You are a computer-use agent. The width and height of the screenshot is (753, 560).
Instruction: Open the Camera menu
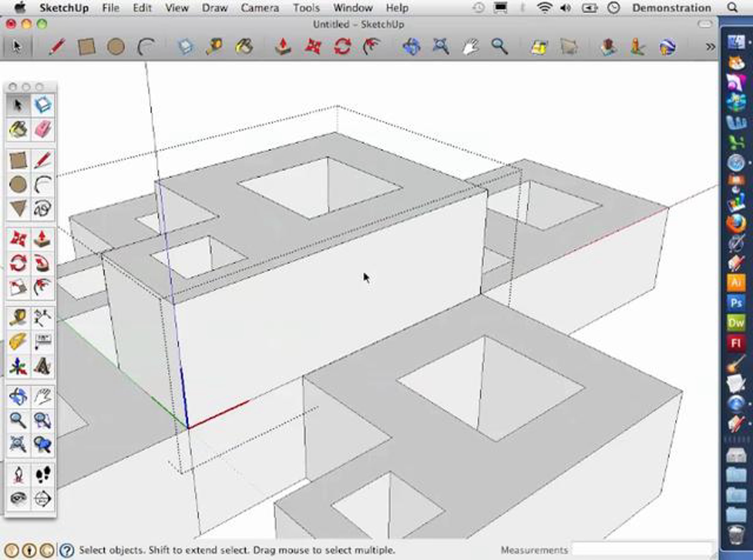260,8
